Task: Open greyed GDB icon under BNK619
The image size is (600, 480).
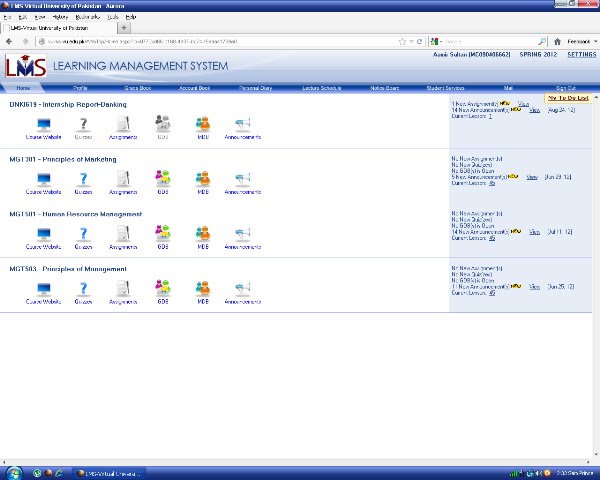Action: (163, 127)
